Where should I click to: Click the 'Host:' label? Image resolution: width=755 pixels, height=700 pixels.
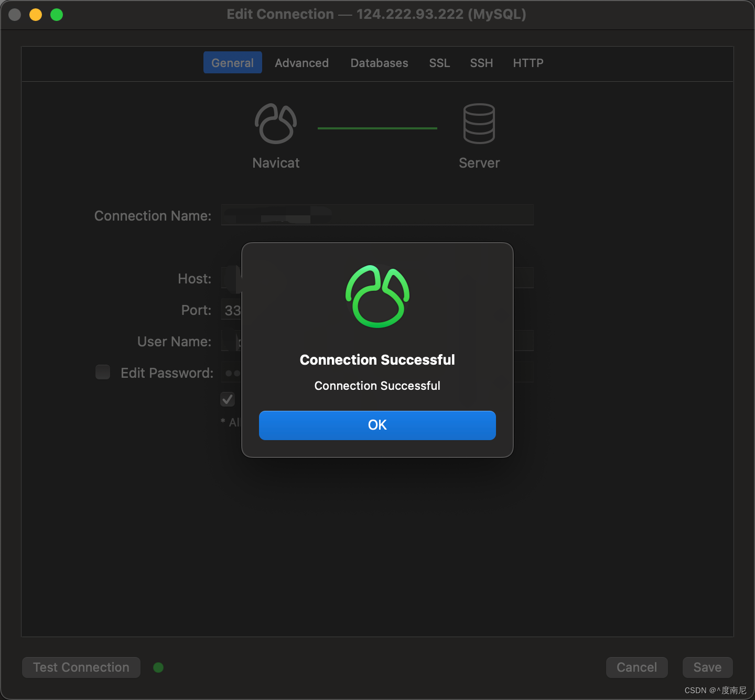pos(195,279)
